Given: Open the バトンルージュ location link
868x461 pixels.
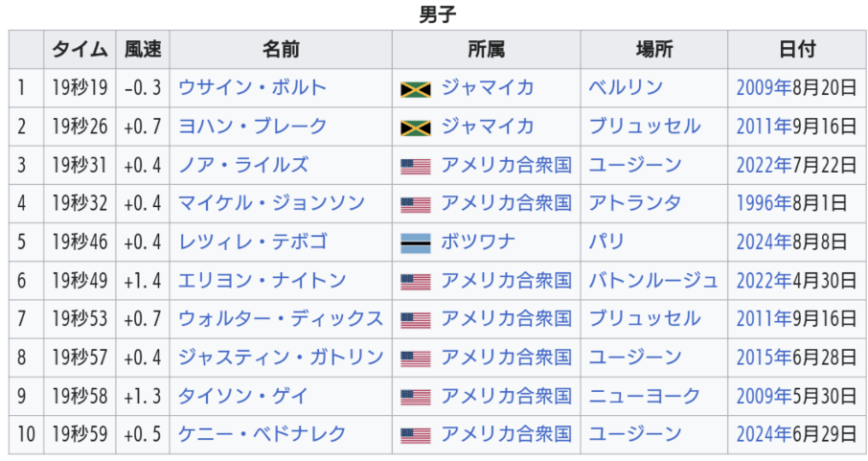Looking at the screenshot, I should 653,281.
